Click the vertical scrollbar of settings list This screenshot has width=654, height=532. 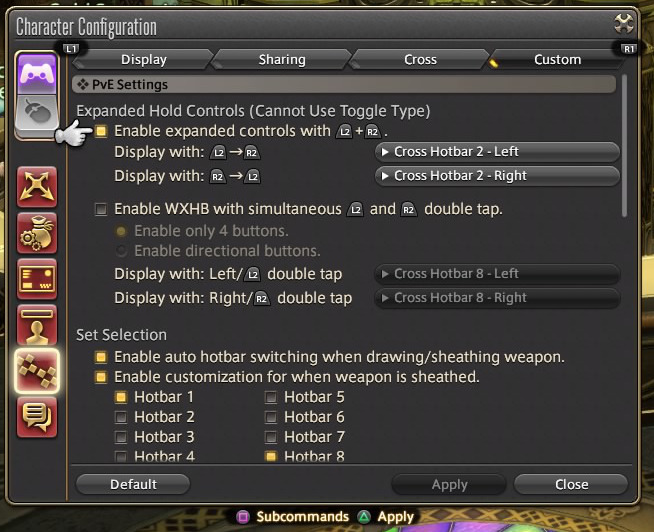point(624,146)
